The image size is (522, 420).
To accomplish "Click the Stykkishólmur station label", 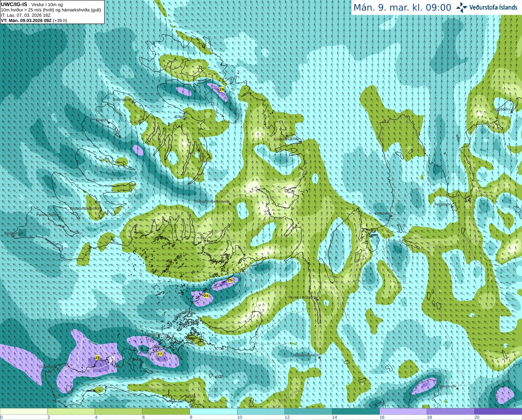I will 156,334.
